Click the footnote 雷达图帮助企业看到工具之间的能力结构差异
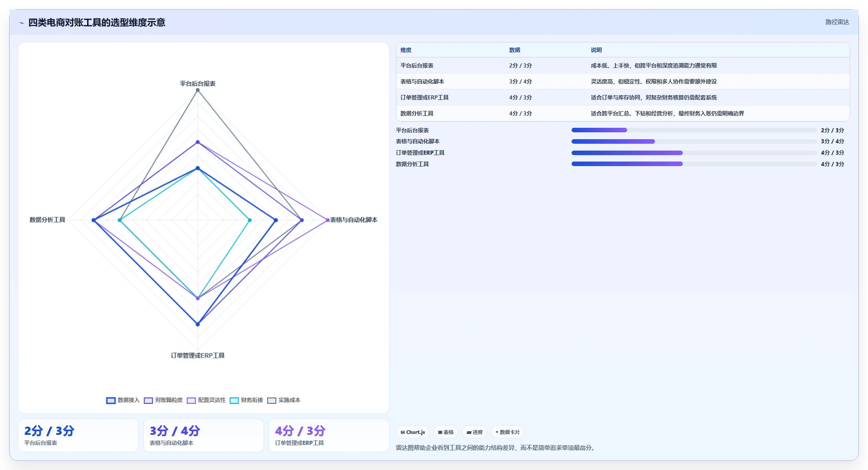868x470 pixels. [456, 448]
